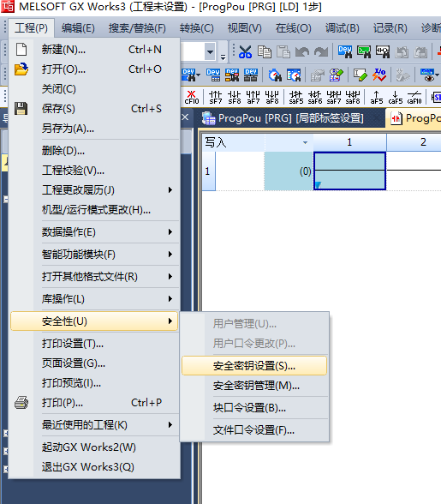Click the Undo arrow icon
This screenshot has width=441, height=504.
(x=302, y=52)
